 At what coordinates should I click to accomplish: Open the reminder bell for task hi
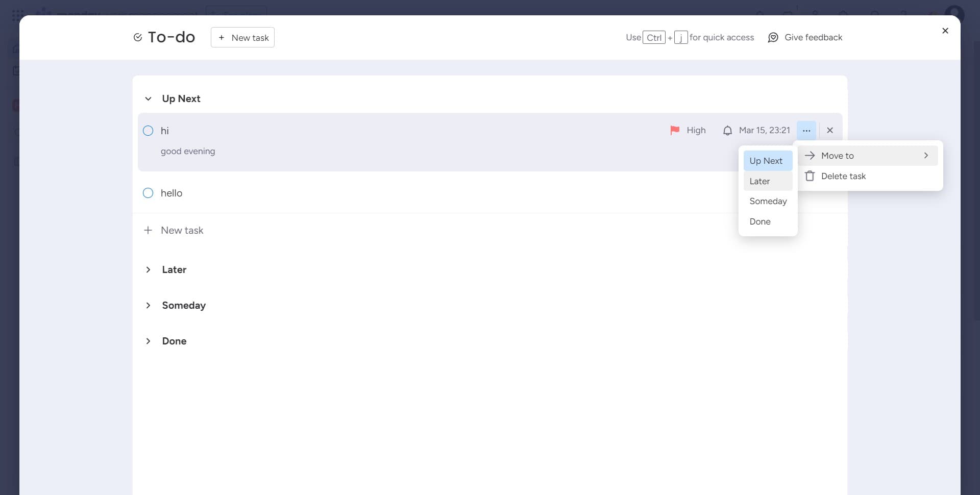click(x=728, y=130)
